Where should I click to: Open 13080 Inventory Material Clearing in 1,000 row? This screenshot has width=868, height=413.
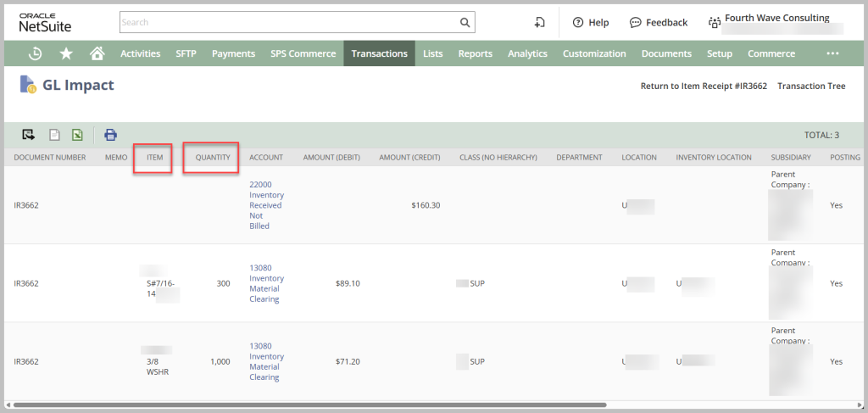tap(266, 361)
